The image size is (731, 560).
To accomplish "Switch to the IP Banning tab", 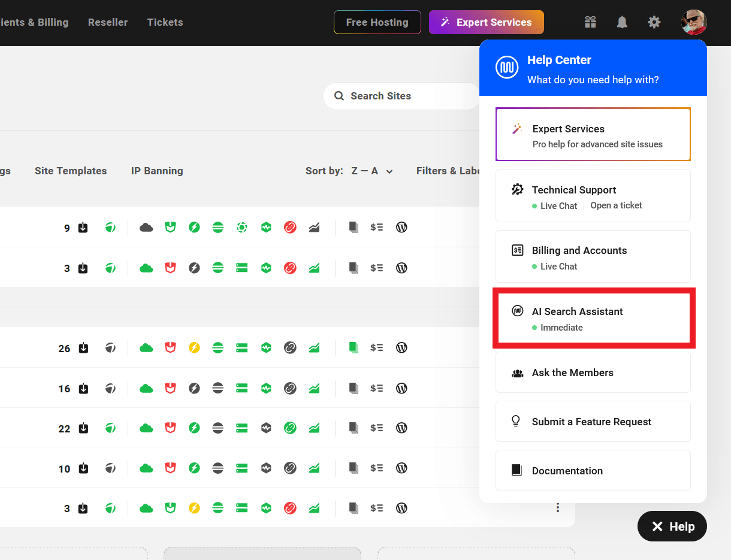I will click(157, 171).
